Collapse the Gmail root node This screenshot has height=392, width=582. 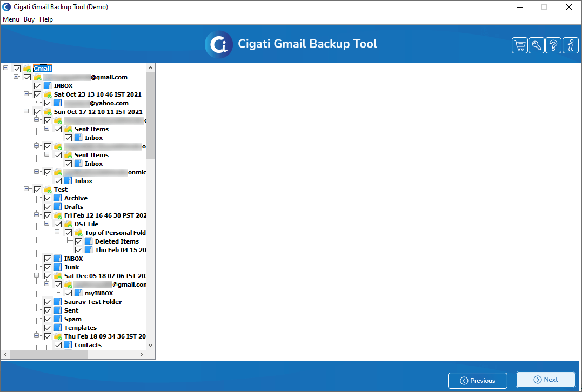point(5,68)
